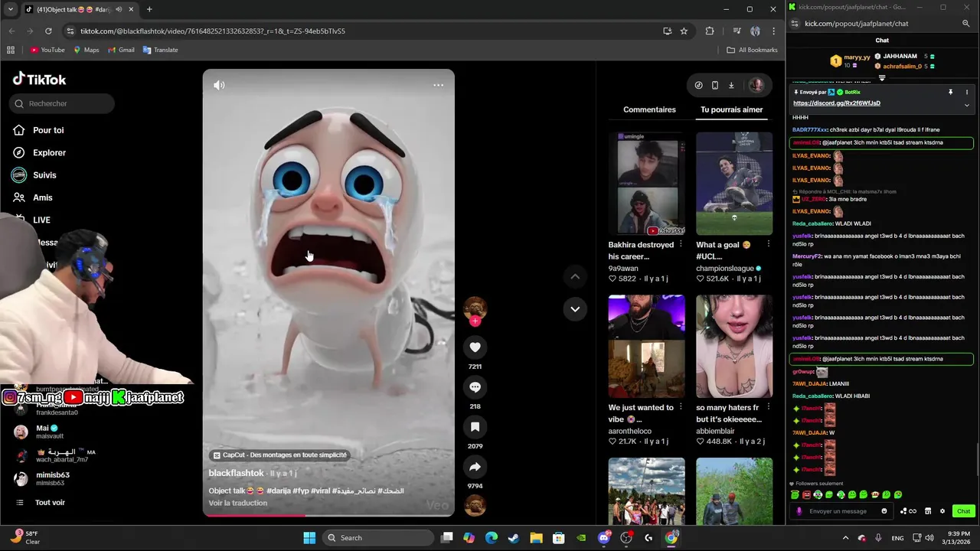Open Kick chat settings gear icon
Viewport: 980px width, 551px height.
(x=942, y=511)
